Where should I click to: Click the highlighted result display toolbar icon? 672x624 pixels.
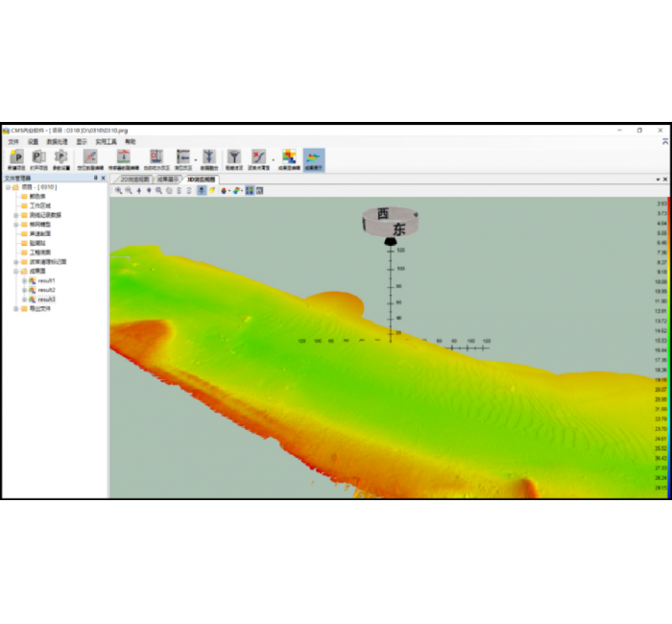click(314, 157)
